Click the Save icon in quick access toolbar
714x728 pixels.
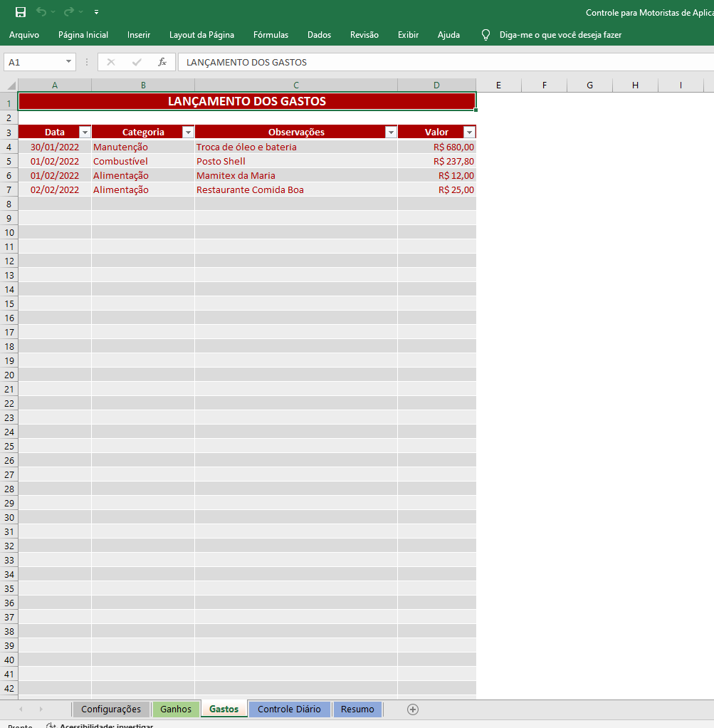coord(21,12)
